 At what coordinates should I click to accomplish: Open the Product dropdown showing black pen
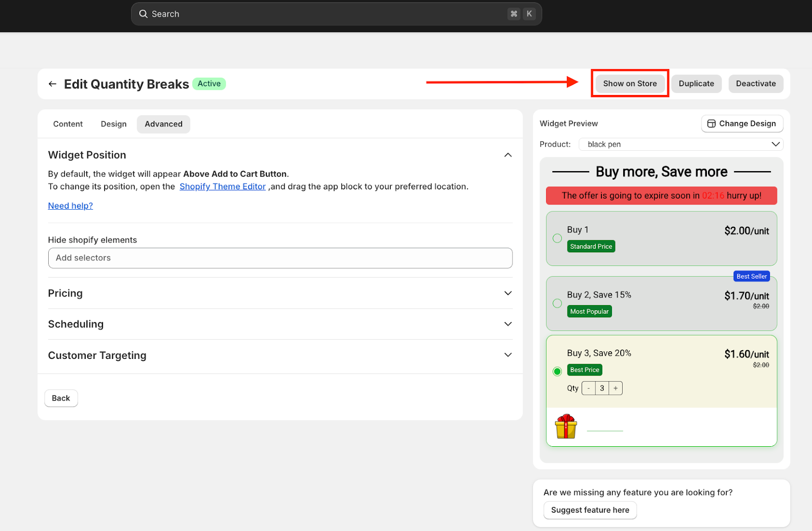[681, 144]
